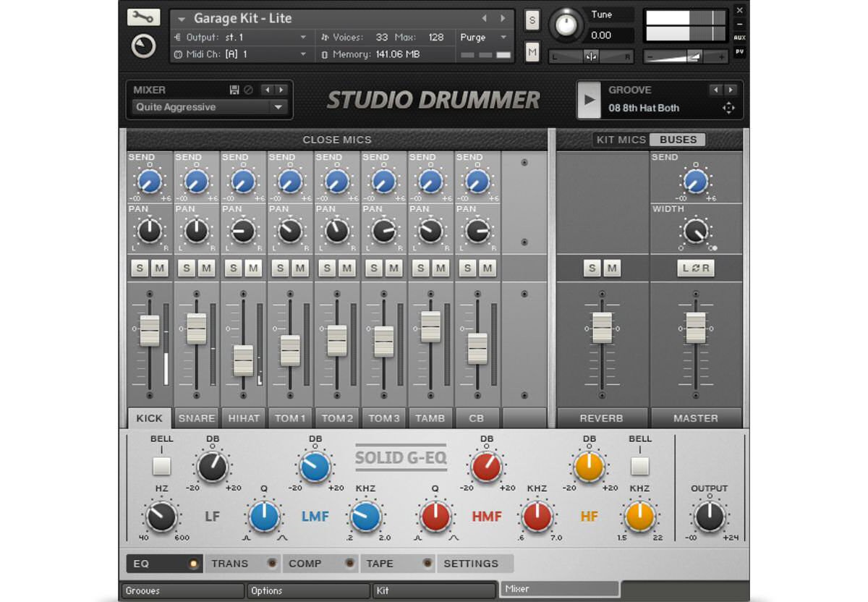868x602 pixels.
Task: Click the LF HZ frequency knob
Action: (x=161, y=517)
